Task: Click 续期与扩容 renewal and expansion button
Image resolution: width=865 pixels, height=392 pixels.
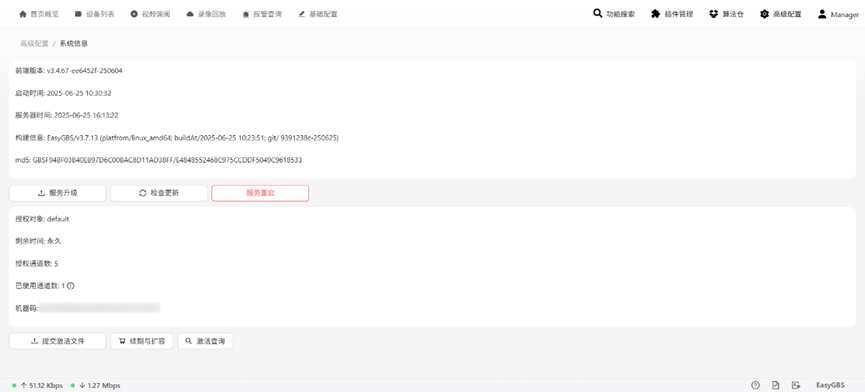Action: pyautogui.click(x=142, y=341)
